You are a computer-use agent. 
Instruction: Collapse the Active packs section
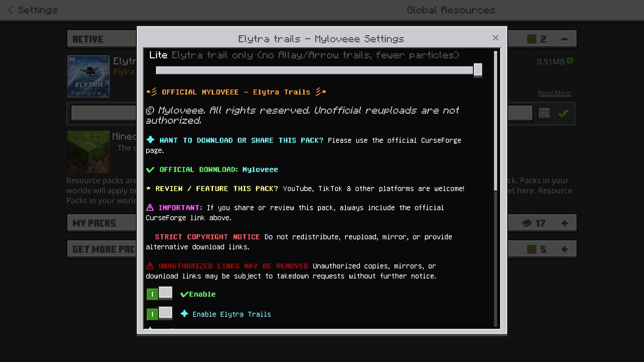[x=565, y=39]
